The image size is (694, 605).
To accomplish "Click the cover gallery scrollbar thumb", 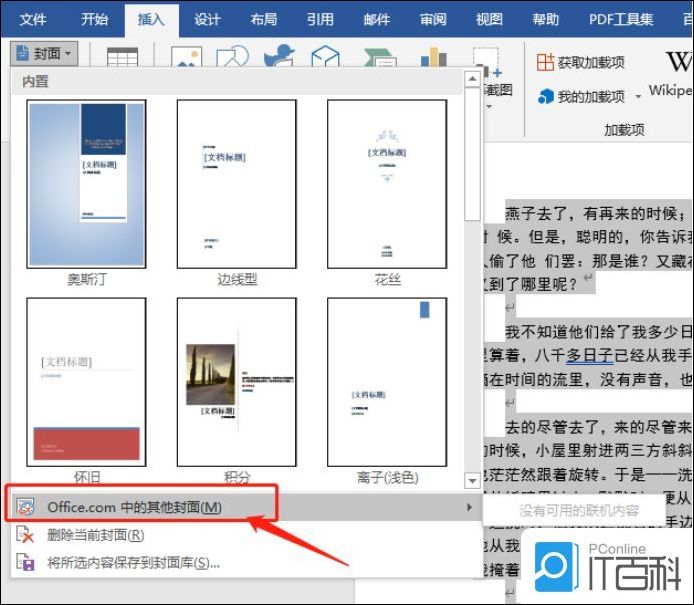I will 472,154.
